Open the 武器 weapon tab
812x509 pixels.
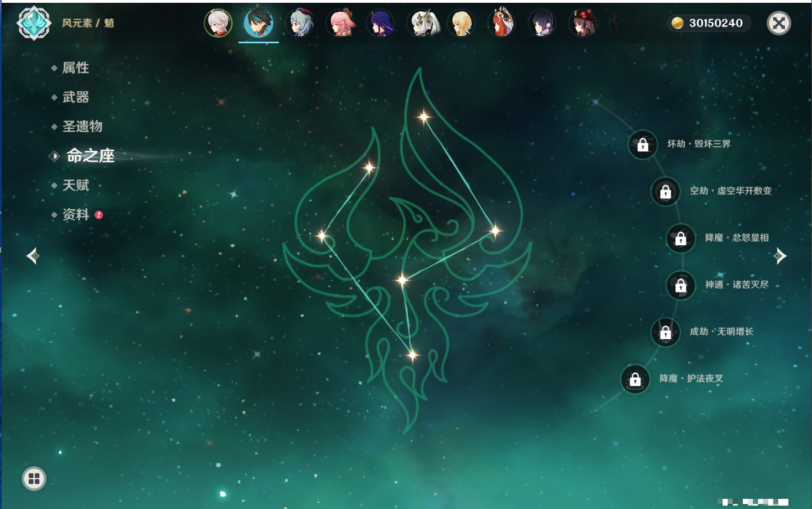[75, 97]
